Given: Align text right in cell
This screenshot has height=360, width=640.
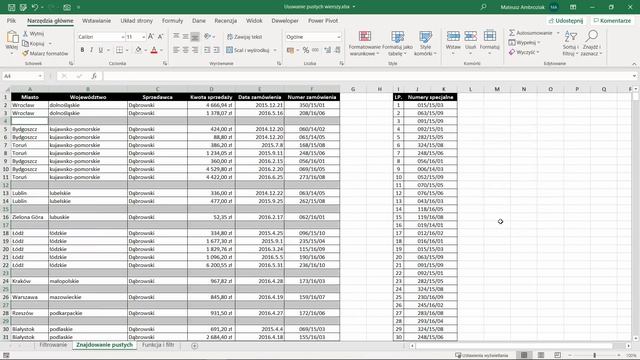Looking at the screenshot, I should pos(195,50).
